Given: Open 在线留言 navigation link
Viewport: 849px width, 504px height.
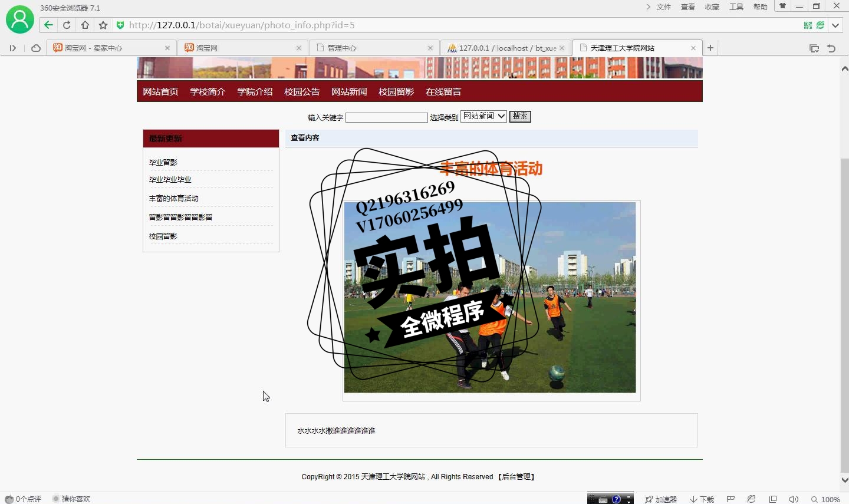Looking at the screenshot, I should [x=443, y=92].
